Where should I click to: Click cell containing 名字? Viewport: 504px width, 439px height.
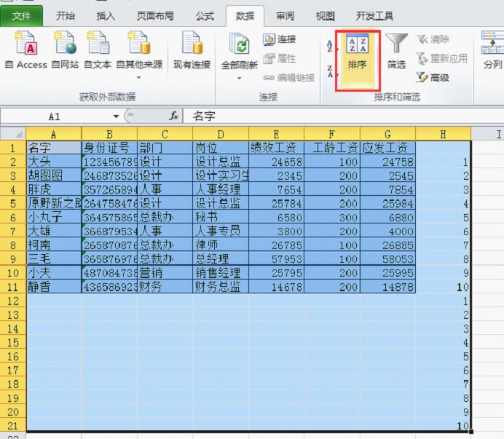click(x=54, y=148)
